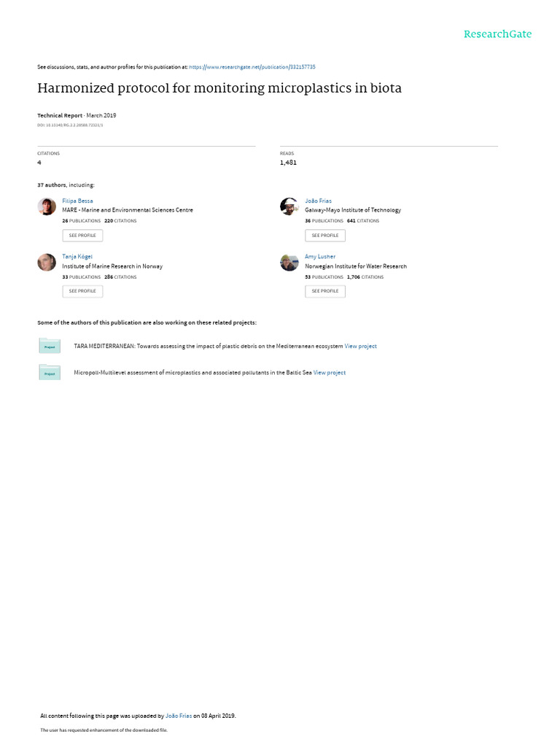Open Tanja Kögel author name link
The width and height of the screenshot is (560, 747).
pyautogui.click(x=77, y=257)
